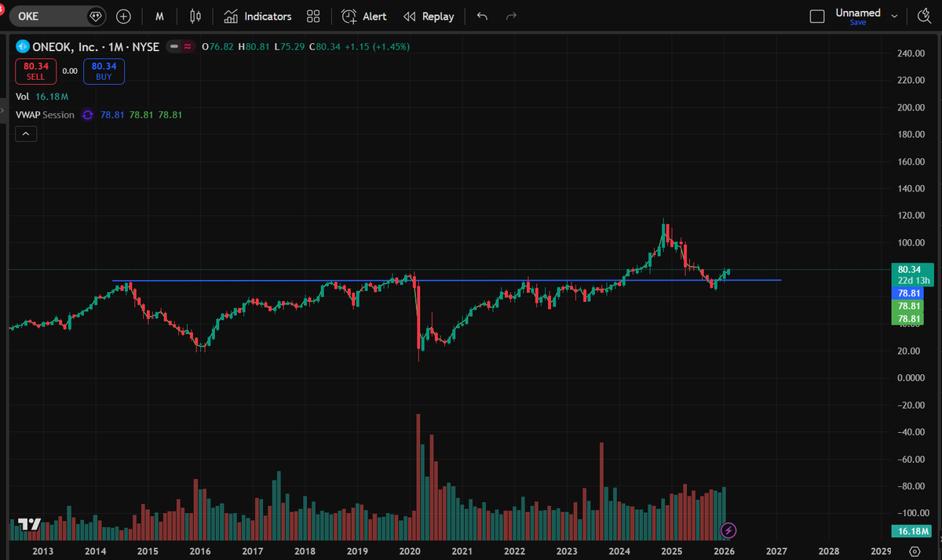Click the 80.34 BUY button
Viewport: 942px width, 560px height.
click(x=104, y=71)
